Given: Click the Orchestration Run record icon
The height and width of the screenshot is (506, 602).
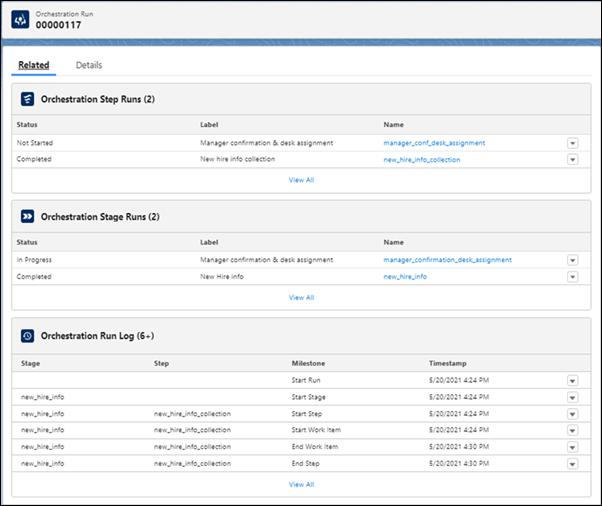Looking at the screenshot, I should click(20, 20).
